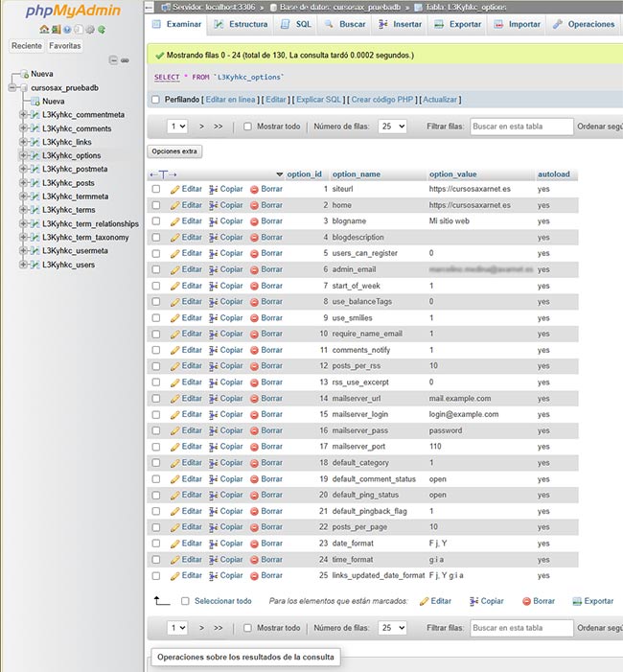
Task: Click the bottom Exportar icon for marked rows
Action: click(x=578, y=601)
